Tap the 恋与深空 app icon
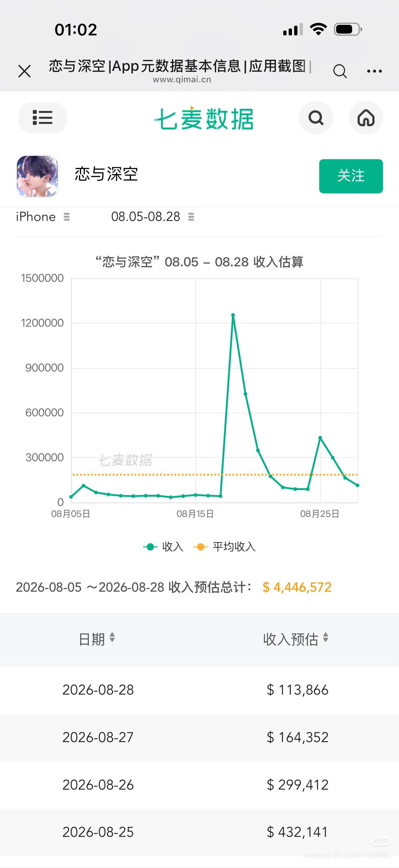 pos(37,176)
